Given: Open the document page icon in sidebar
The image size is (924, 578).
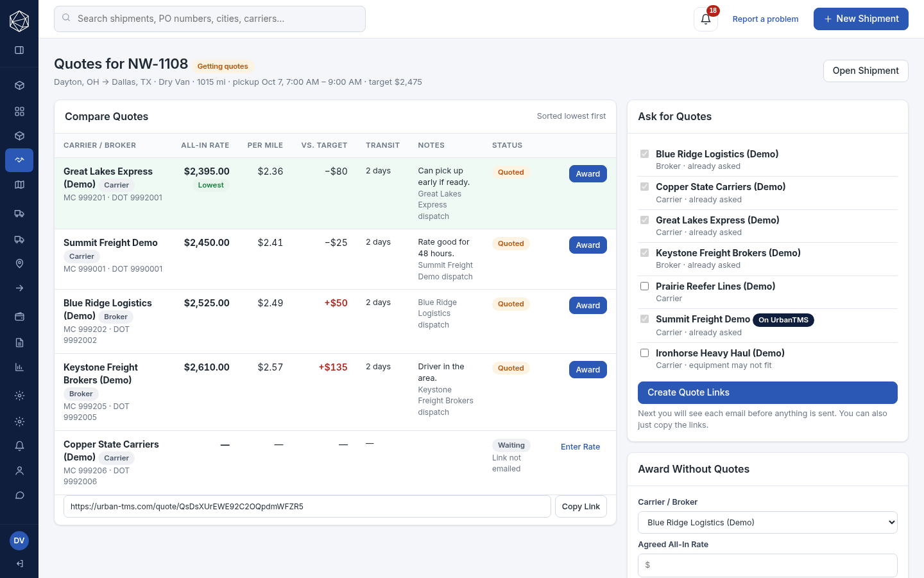Looking at the screenshot, I should pos(19,342).
